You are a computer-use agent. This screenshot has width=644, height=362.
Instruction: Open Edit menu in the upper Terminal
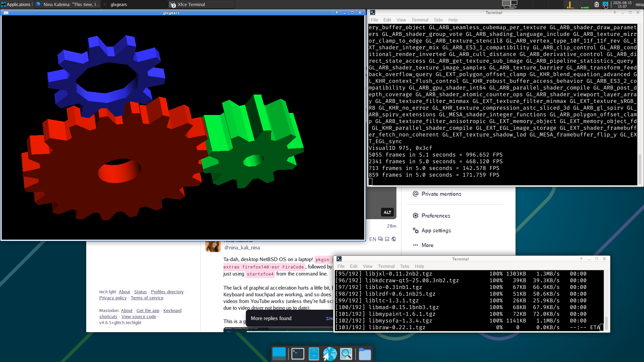pos(387,20)
